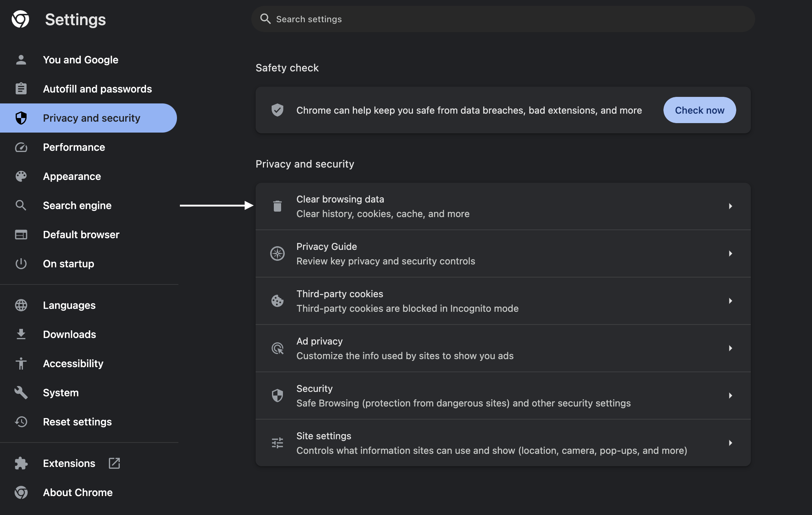Click the Check now button
The width and height of the screenshot is (812, 515).
[699, 110]
